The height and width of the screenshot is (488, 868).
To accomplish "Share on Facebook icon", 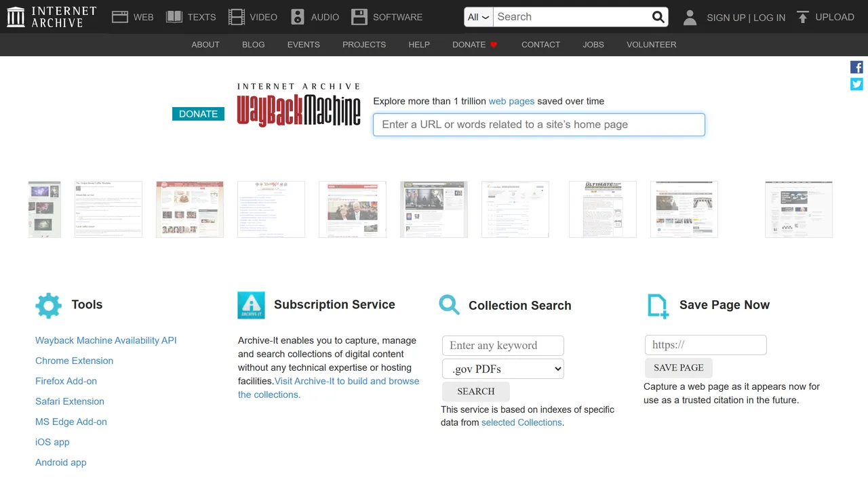I will click(x=857, y=67).
